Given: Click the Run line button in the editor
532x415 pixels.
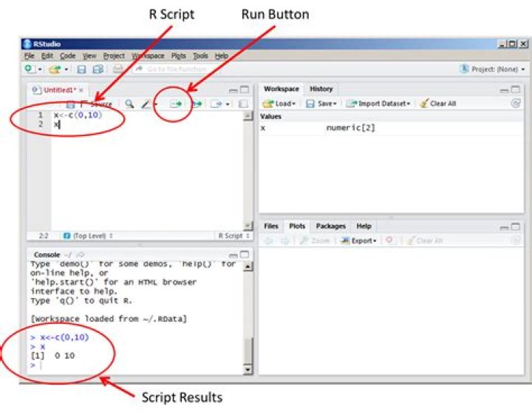Looking at the screenshot, I should click(176, 104).
